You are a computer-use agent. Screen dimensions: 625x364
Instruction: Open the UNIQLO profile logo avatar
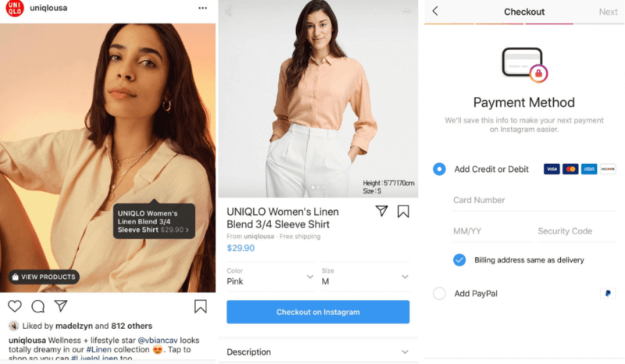click(15, 8)
